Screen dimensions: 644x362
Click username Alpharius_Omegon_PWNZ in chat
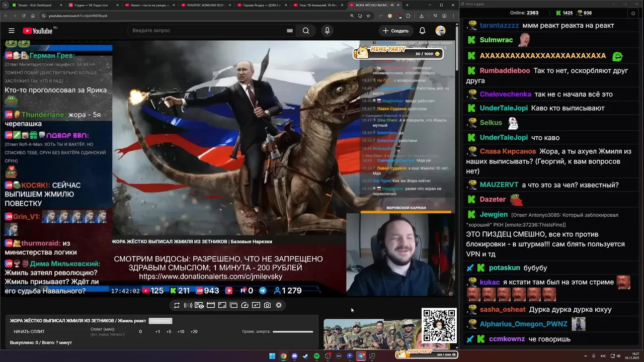tap(523, 324)
